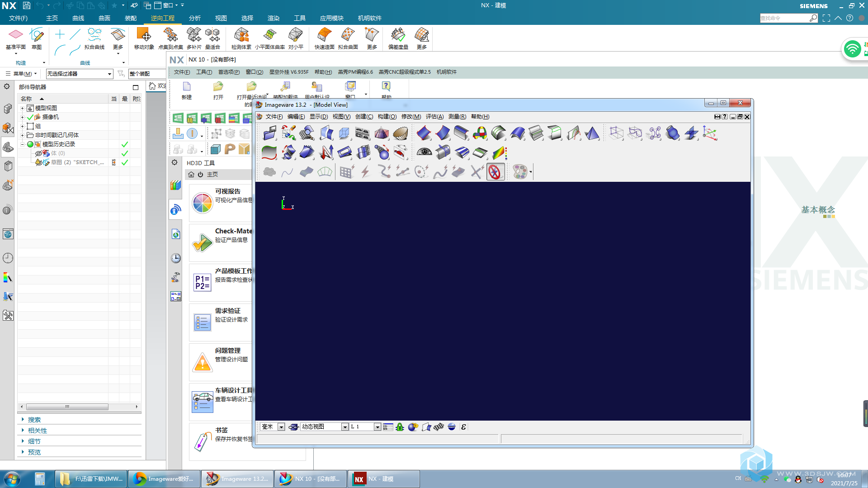The image size is (868, 488).
Task: Click the coordinate axes icon in Imageware toolbar
Action: pyautogui.click(x=710, y=133)
